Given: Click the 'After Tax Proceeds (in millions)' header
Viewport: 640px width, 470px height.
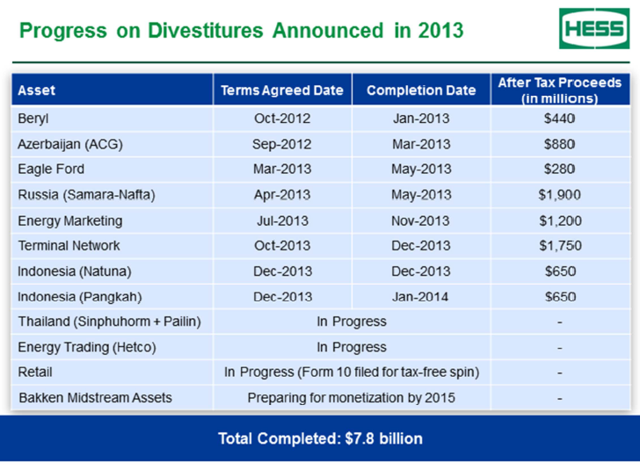Looking at the screenshot, I should click(x=560, y=90).
